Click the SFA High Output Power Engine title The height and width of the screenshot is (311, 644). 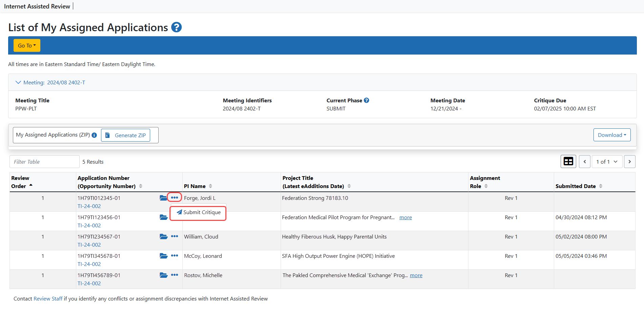[338, 256]
